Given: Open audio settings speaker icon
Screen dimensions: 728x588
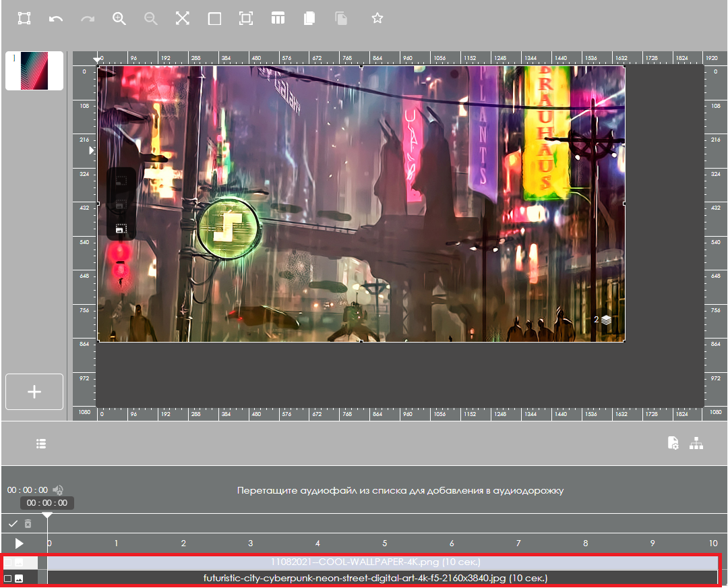Looking at the screenshot, I should 59,490.
